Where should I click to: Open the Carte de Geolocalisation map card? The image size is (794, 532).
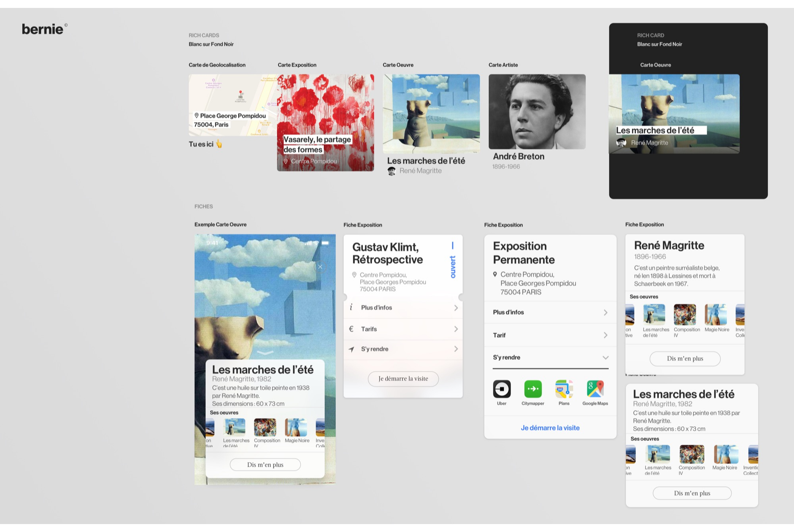[233, 105]
